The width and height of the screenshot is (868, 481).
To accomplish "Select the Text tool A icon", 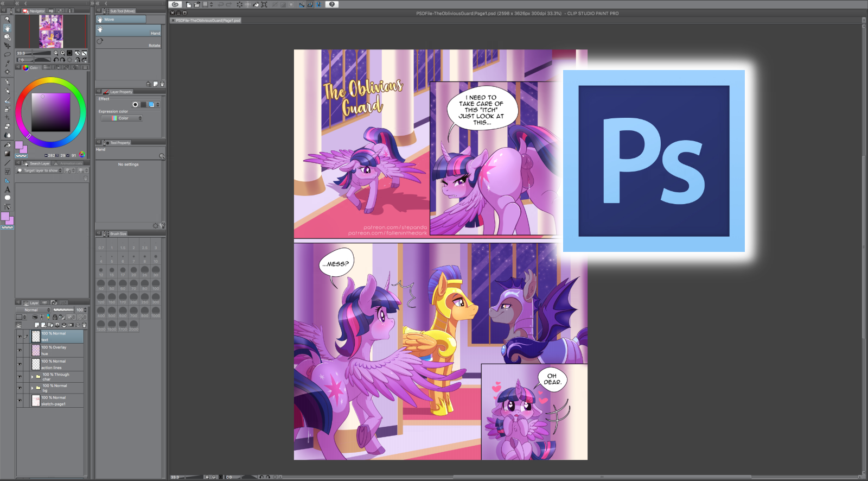I will (7, 189).
